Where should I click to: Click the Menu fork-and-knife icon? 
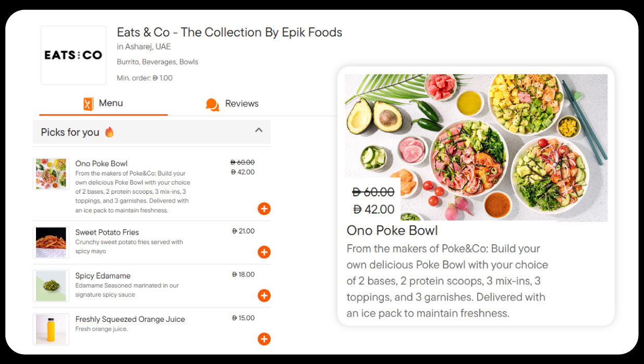(88, 104)
